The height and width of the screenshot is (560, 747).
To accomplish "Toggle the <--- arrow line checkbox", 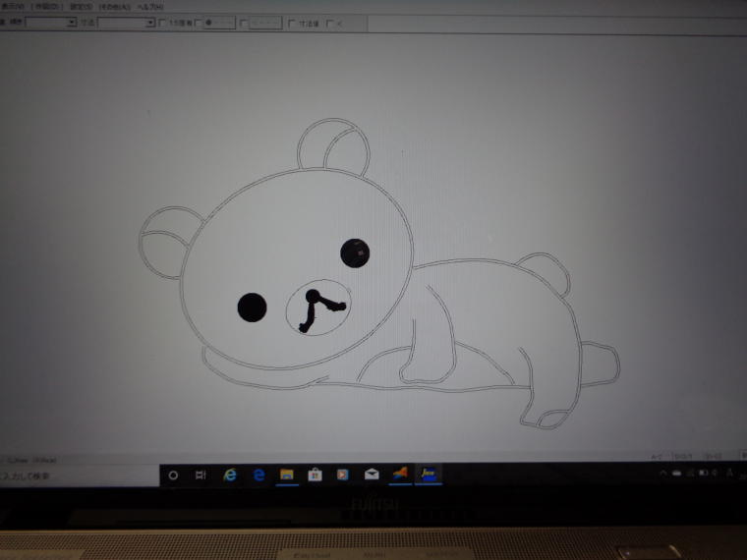I will coord(243,23).
